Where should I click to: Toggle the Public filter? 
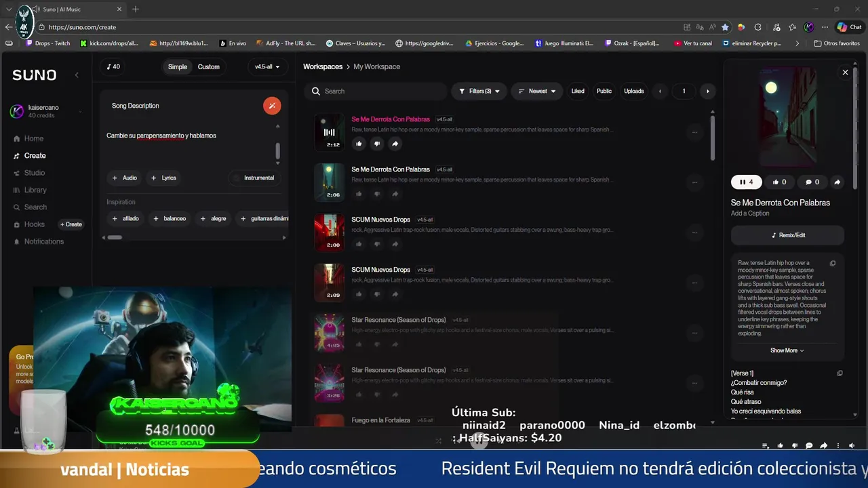click(604, 91)
